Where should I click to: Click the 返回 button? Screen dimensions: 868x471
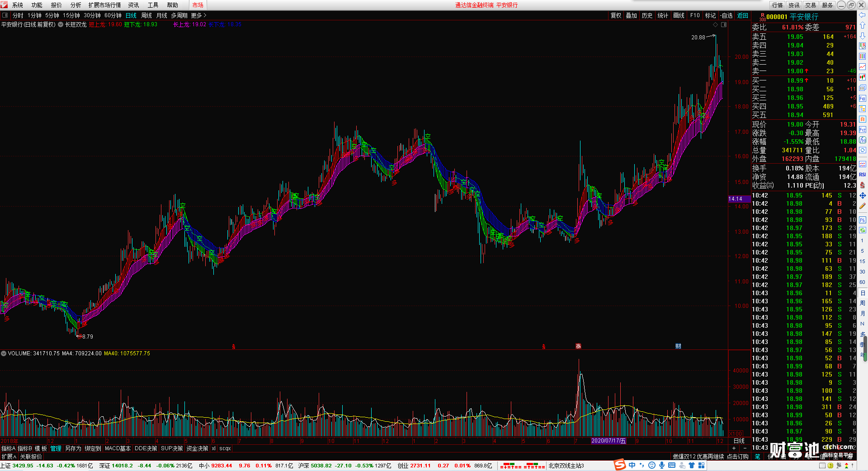coord(743,15)
